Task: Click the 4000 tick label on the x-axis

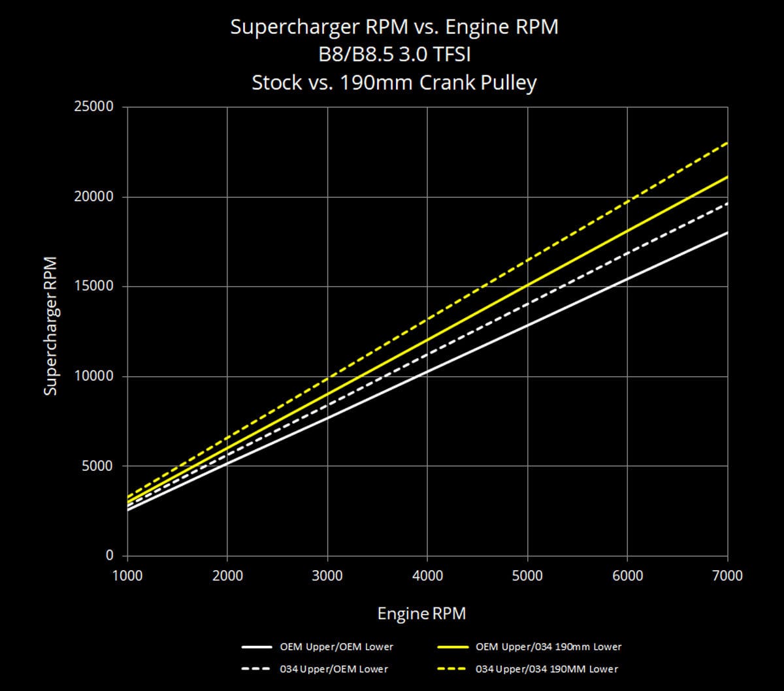Action: pyautogui.click(x=427, y=575)
